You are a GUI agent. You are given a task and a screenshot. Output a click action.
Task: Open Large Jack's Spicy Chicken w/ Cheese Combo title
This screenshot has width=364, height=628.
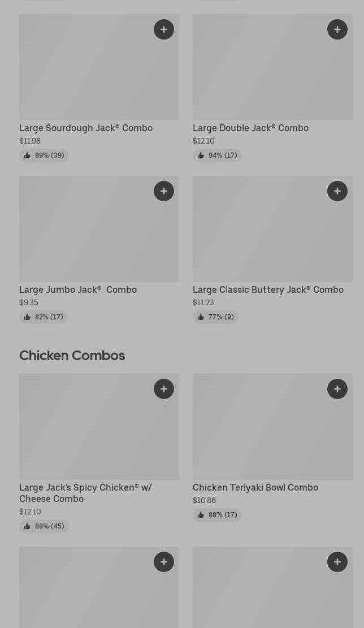(85, 493)
